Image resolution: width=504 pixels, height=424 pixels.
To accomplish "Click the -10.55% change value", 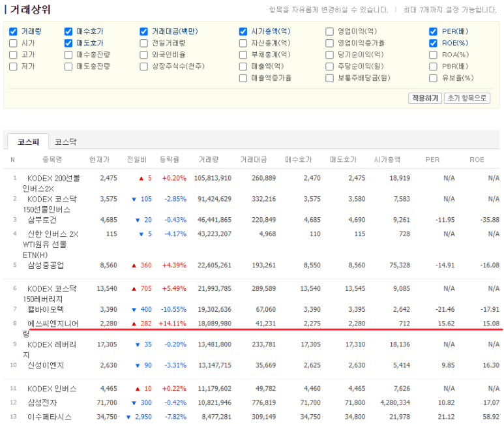I will coord(173,309).
